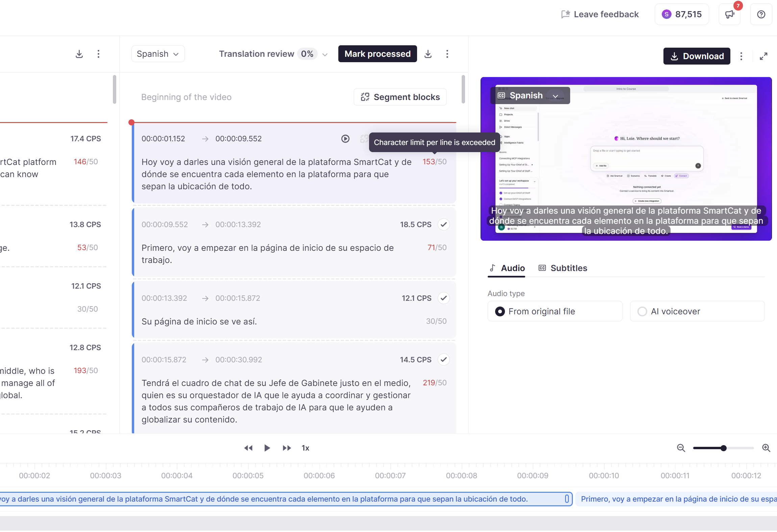Open the Spanish subtitle selector on video
The image size is (777, 532).
530,96
